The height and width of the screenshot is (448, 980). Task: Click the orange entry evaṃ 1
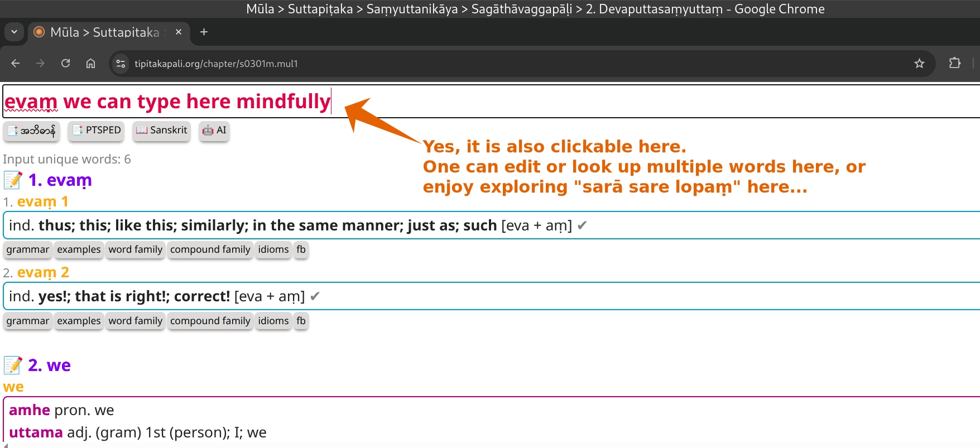42,201
